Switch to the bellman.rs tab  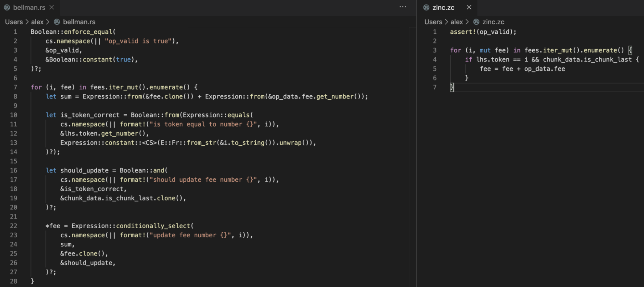pos(29,7)
